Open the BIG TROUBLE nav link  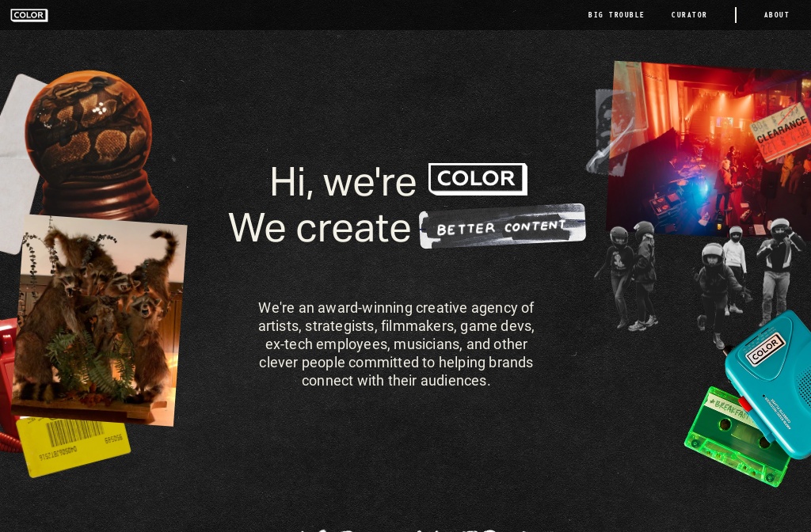point(616,15)
